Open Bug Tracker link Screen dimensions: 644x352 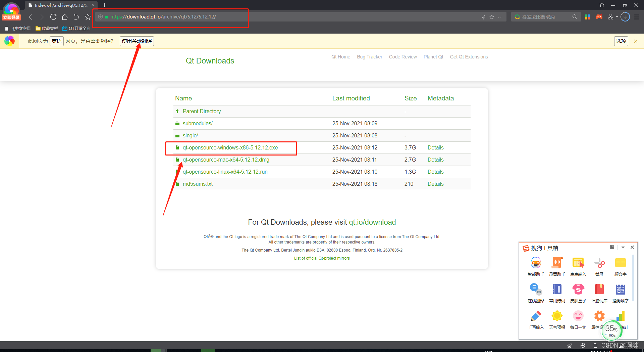[x=370, y=57]
